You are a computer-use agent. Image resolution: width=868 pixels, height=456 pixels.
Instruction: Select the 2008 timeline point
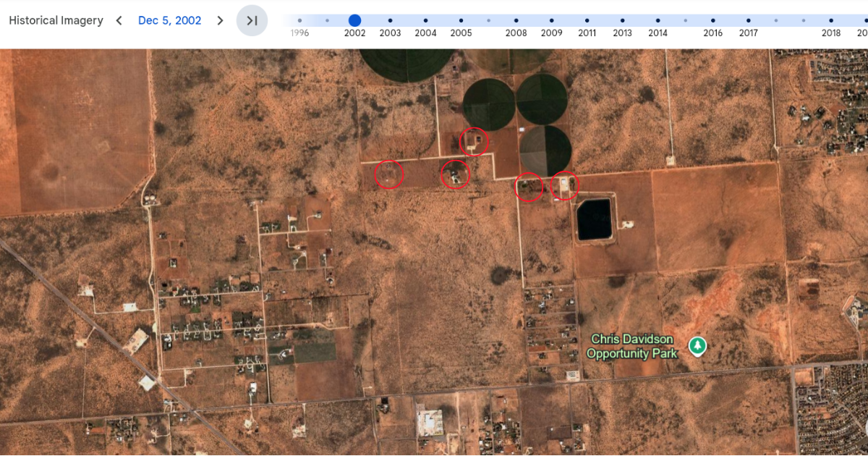(x=516, y=20)
